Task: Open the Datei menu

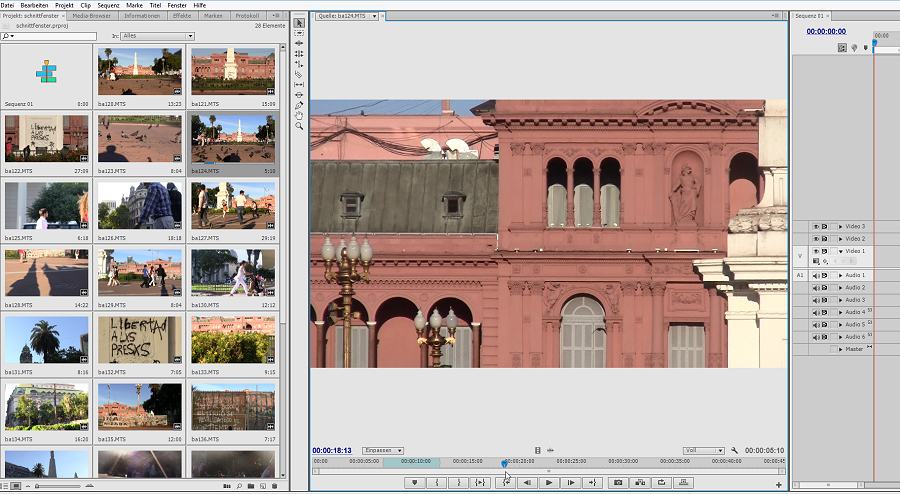Action: (7, 5)
